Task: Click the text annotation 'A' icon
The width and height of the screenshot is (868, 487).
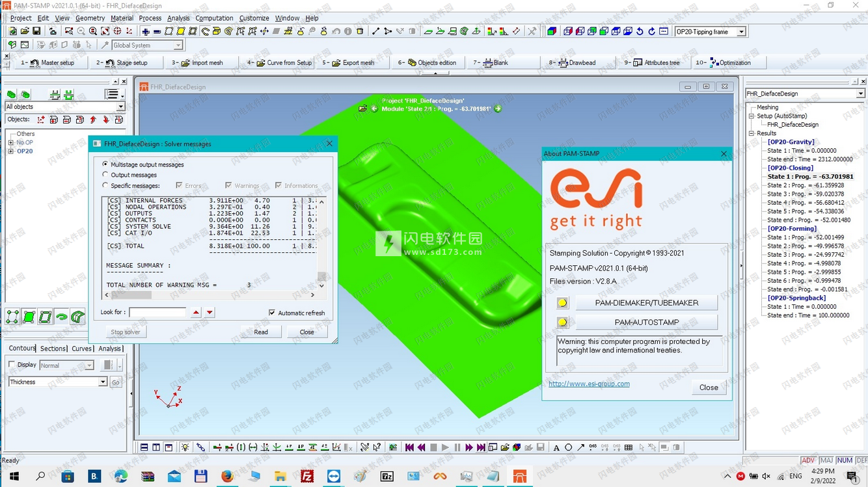Action: (x=556, y=447)
